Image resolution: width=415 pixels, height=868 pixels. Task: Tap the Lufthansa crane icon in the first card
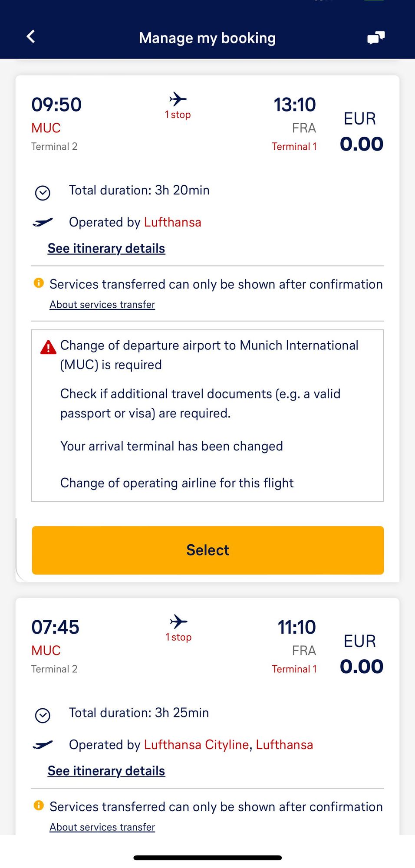point(43,222)
